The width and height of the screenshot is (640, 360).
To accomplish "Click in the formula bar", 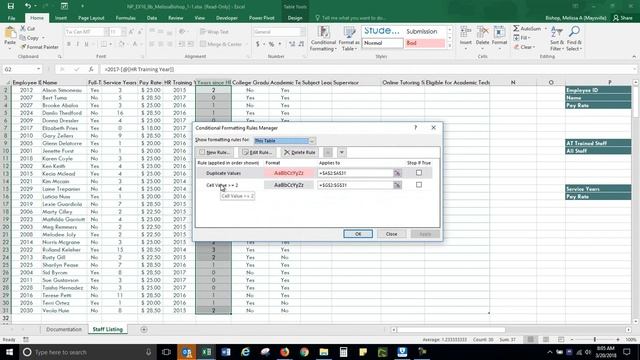I will [365, 69].
